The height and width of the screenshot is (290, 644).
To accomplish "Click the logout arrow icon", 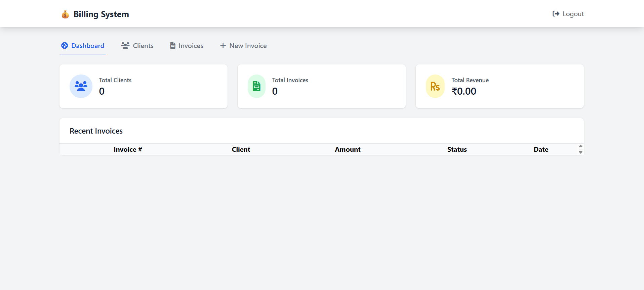I will tap(556, 14).
